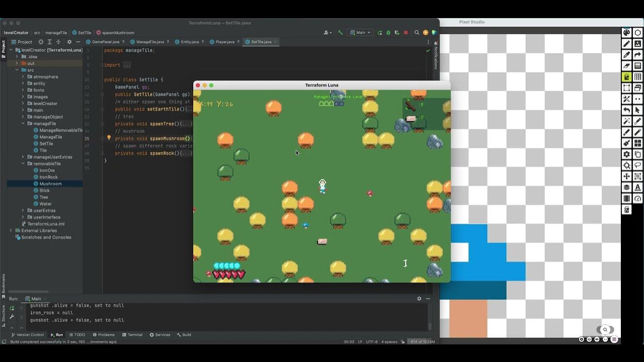Click Select Opened File target icon in Project panel
This screenshot has width=644, height=362.
coord(41,42)
